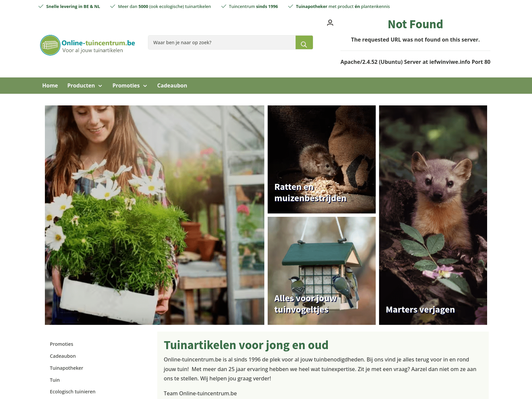Open the Home menu item
The image size is (532, 399).
click(50, 85)
